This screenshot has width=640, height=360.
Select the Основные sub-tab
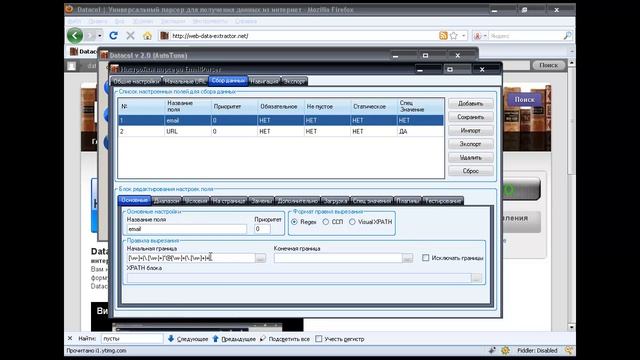coord(134,200)
